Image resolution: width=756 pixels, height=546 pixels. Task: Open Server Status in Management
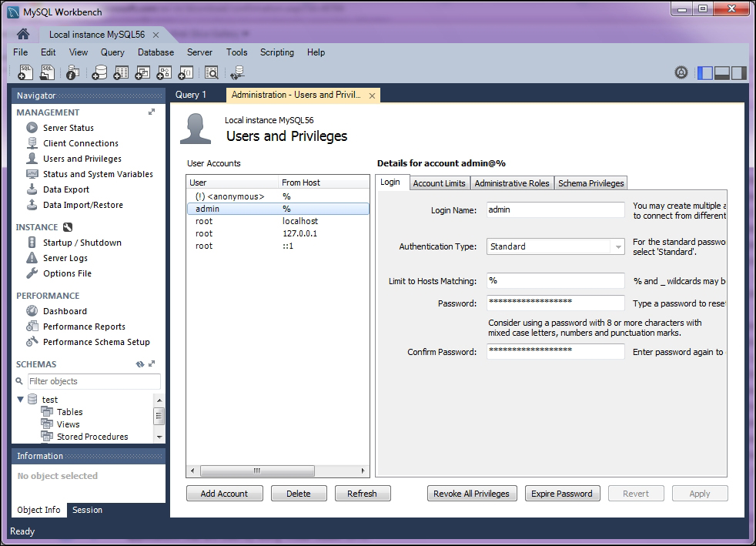coord(68,128)
